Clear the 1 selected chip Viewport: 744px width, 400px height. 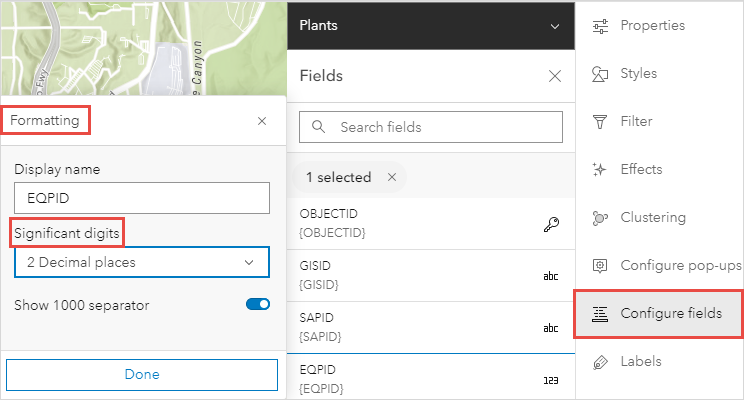point(392,177)
